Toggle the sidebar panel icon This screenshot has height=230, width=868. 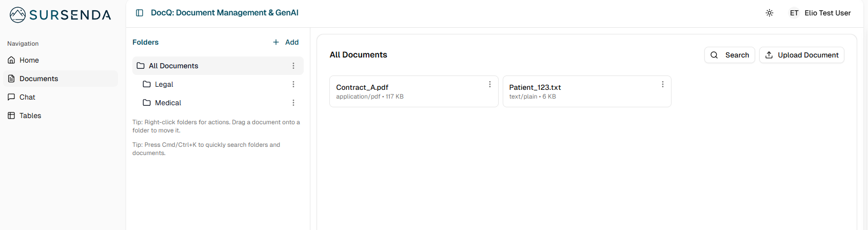(140, 13)
